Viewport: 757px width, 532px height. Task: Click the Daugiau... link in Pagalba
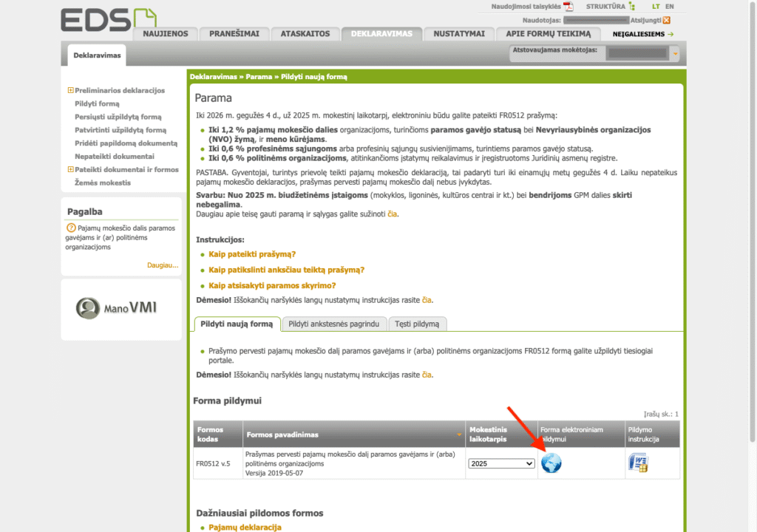coord(163,265)
